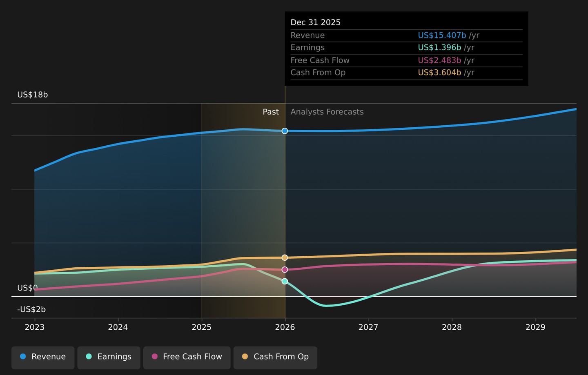Screen dimensions: 588x375
Task: Click the orange Cash From Op dot
Action: click(x=245, y=357)
